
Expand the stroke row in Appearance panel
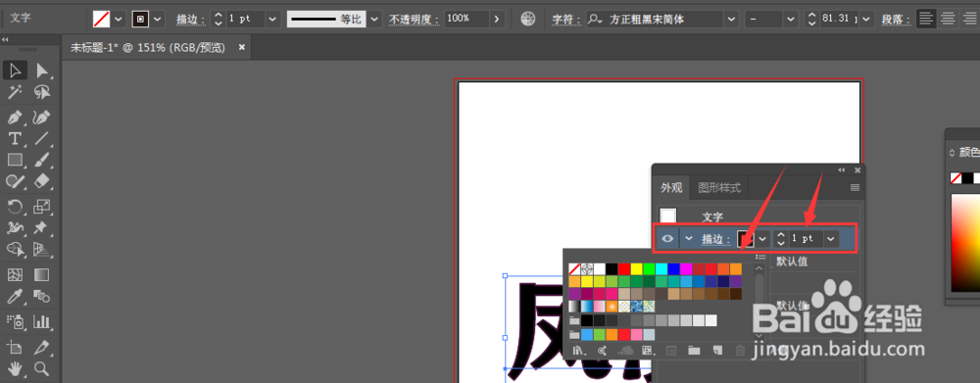689,239
